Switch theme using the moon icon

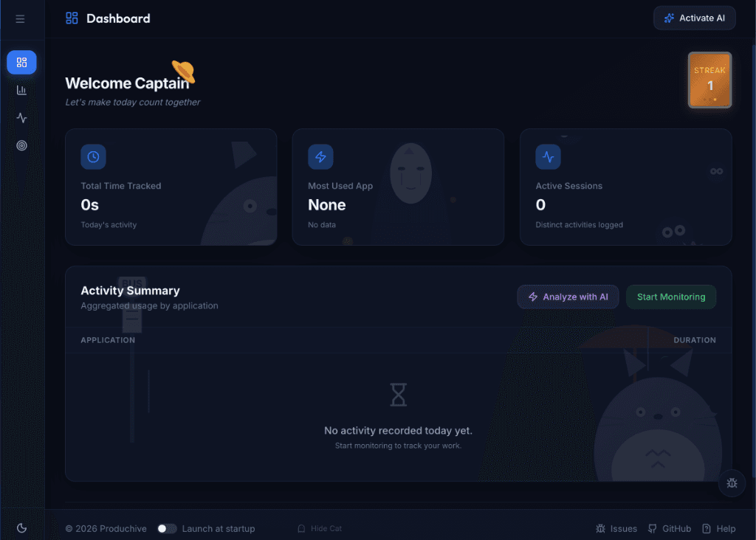(21, 527)
